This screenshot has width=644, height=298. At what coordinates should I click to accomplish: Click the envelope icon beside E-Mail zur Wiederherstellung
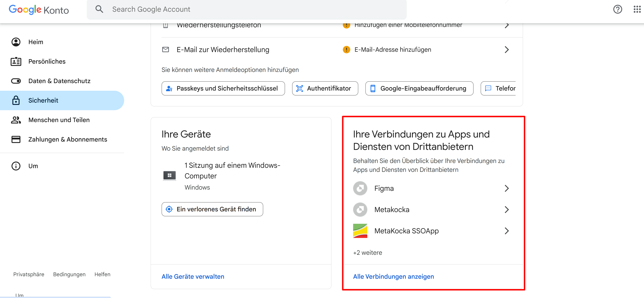(x=165, y=50)
